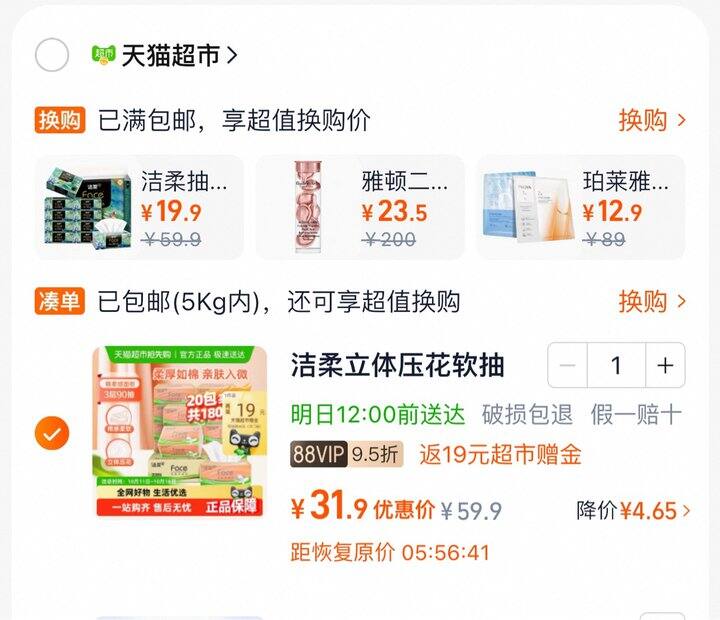Click the 88VIP 9.5折 discount badge
Screen dimensions: 720x620
(347, 454)
